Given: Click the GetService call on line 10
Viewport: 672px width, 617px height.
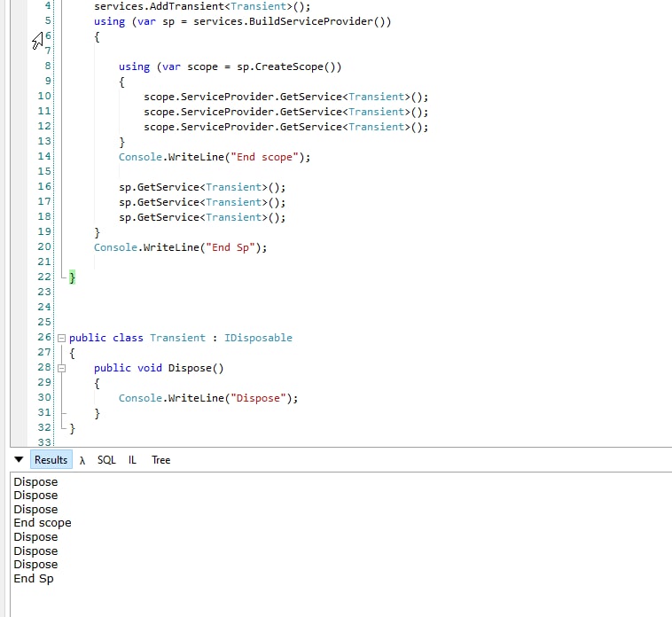Looking at the screenshot, I should pos(285,97).
